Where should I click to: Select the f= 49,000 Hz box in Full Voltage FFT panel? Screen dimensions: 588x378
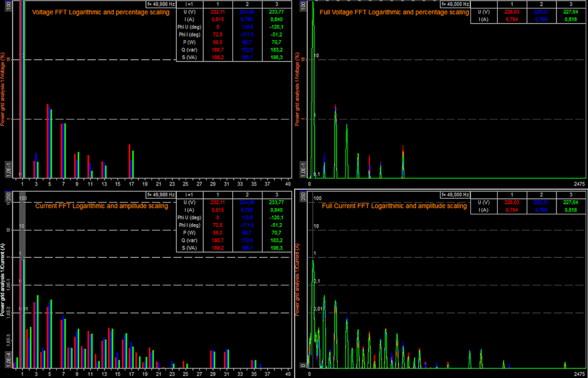click(455, 4)
